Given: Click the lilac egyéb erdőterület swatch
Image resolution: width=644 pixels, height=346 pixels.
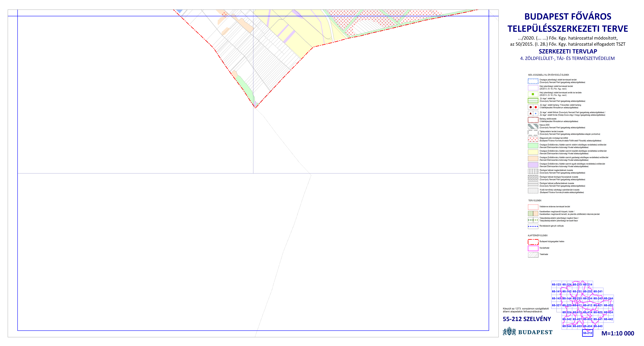Looking at the screenshot, I should 533,165.
